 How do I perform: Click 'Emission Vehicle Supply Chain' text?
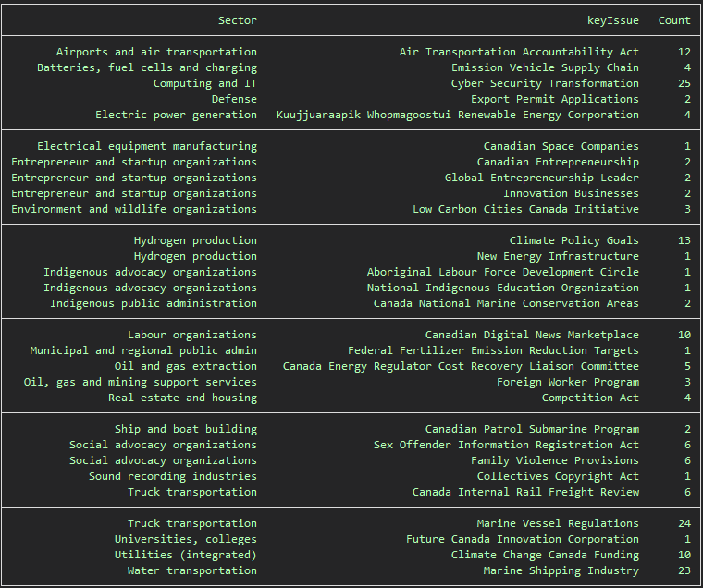[x=545, y=67]
